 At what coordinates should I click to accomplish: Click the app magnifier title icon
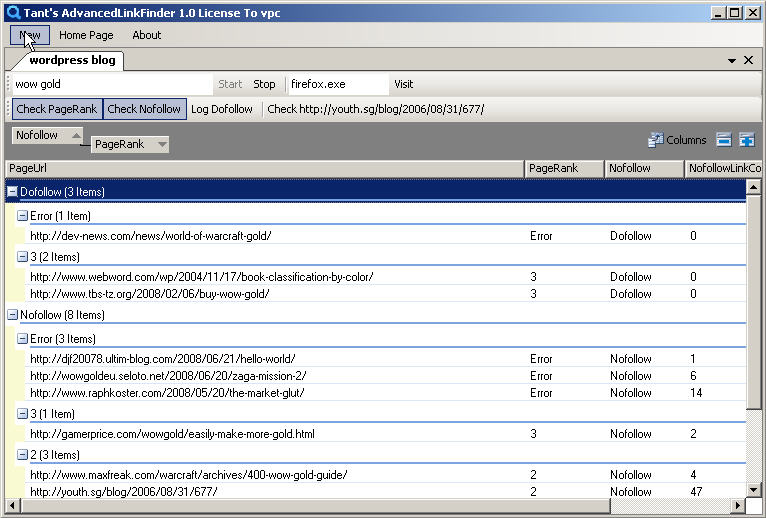point(14,12)
